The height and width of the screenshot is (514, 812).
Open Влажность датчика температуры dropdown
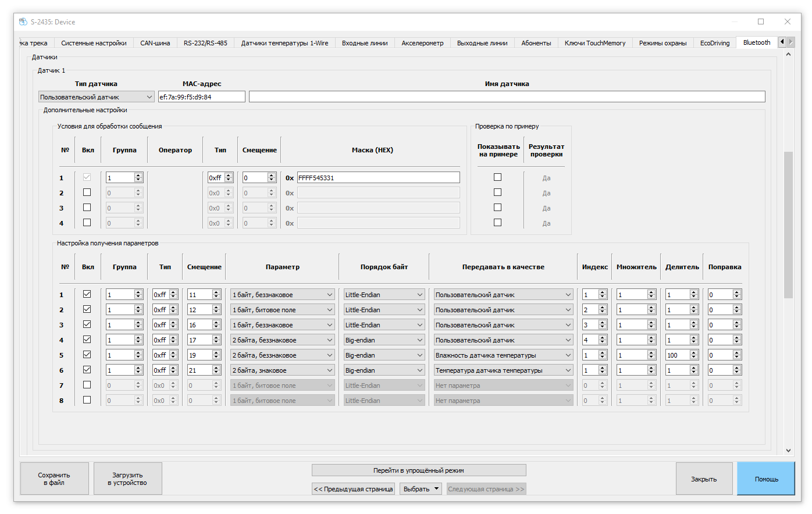tap(503, 355)
